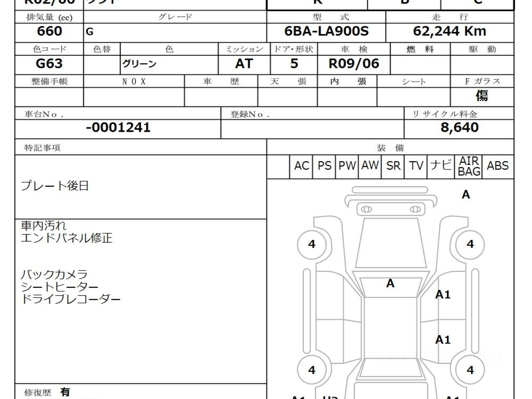Click the SR equipment box
Viewport: 532px width, 399px height.
[394, 166]
